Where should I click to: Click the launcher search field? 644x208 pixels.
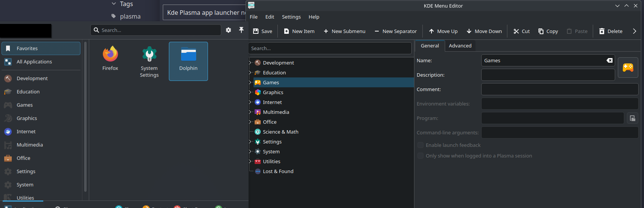[x=156, y=30]
